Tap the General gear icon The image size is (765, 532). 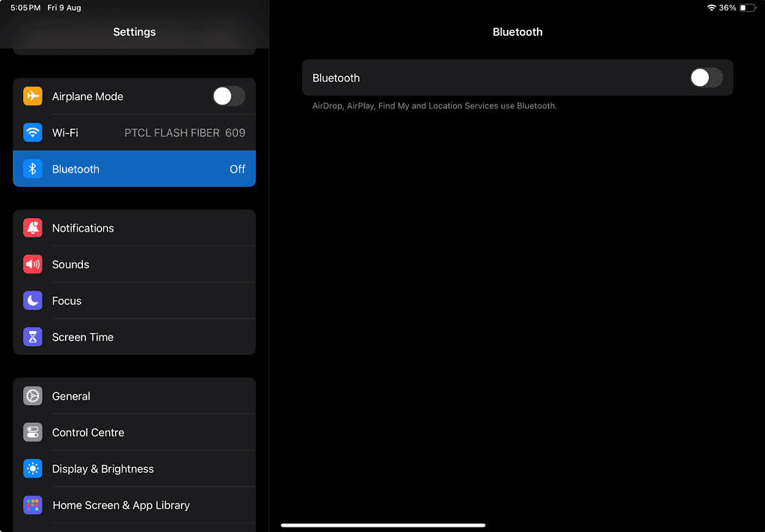point(33,396)
